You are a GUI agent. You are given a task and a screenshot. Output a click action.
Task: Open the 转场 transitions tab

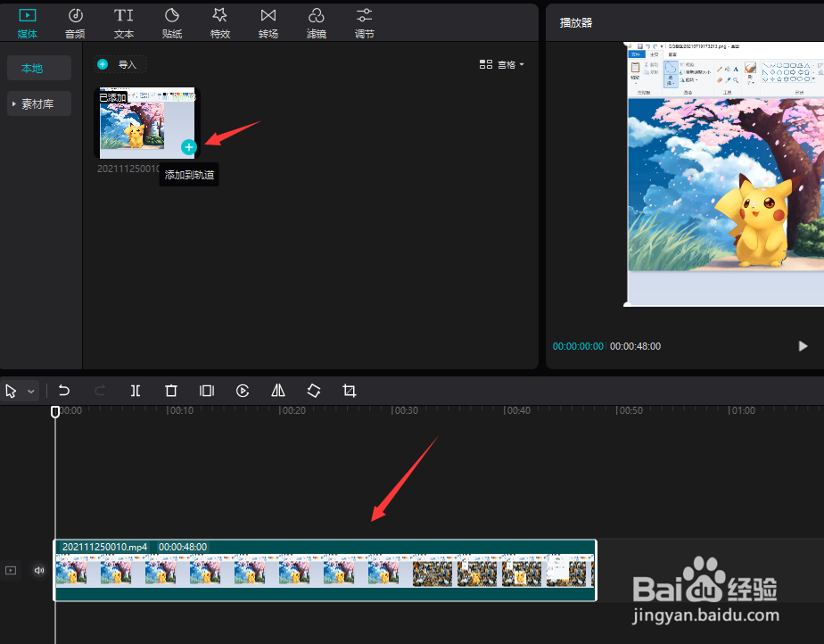point(268,24)
